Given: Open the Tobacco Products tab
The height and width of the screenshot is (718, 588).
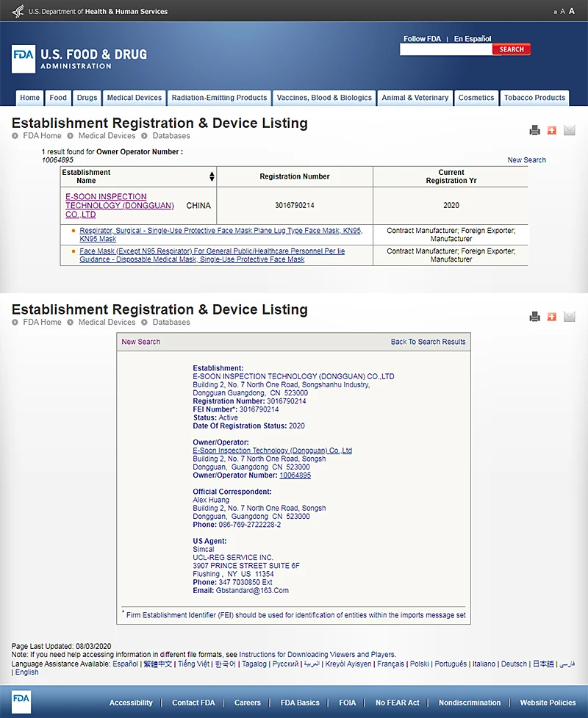Looking at the screenshot, I should pyautogui.click(x=534, y=98).
